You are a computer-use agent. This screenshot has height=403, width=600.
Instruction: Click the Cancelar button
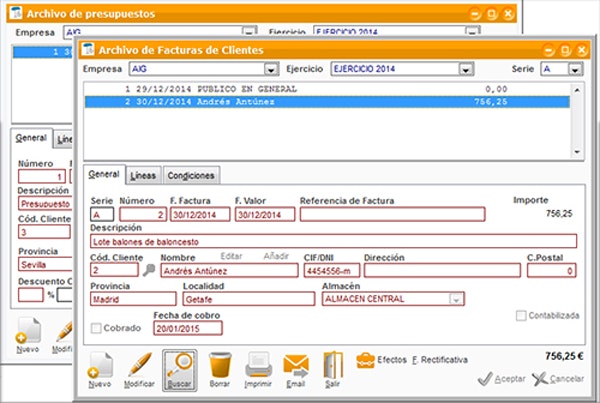click(558, 379)
